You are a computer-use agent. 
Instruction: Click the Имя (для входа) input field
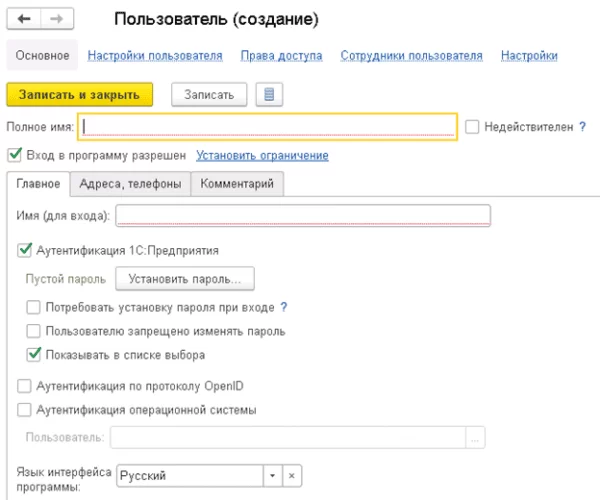click(x=303, y=215)
